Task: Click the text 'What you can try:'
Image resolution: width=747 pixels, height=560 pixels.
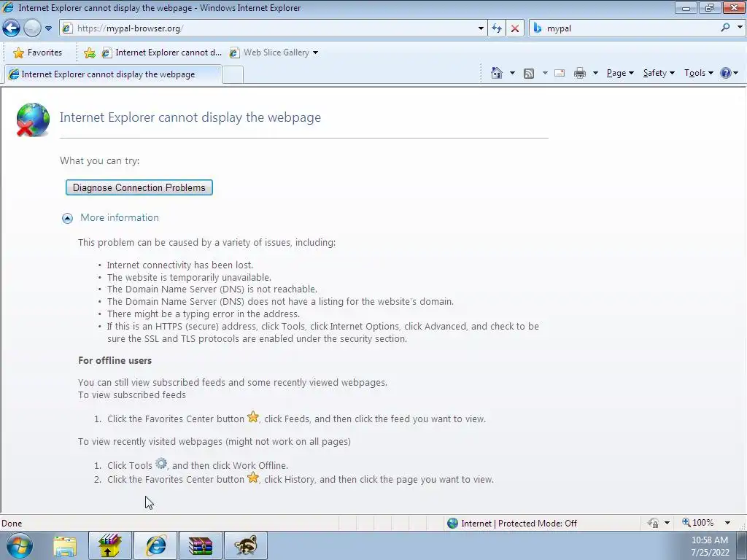Action: point(99,161)
